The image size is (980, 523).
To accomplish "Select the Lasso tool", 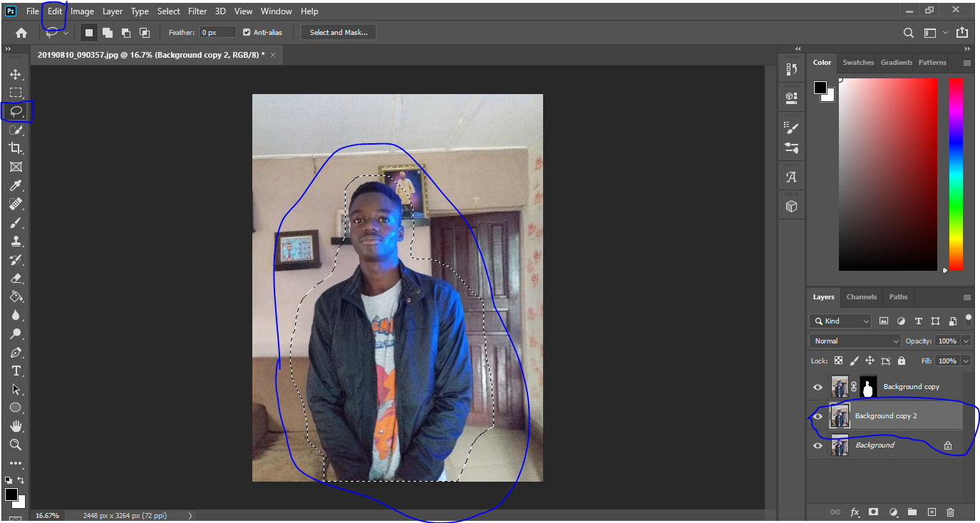I will 16,111.
